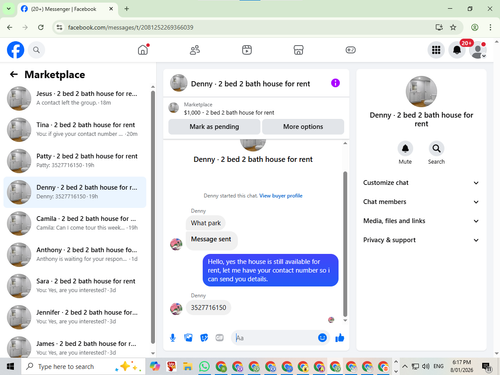Click the purple conversation info icon
The height and width of the screenshot is (375, 500).
point(335,83)
